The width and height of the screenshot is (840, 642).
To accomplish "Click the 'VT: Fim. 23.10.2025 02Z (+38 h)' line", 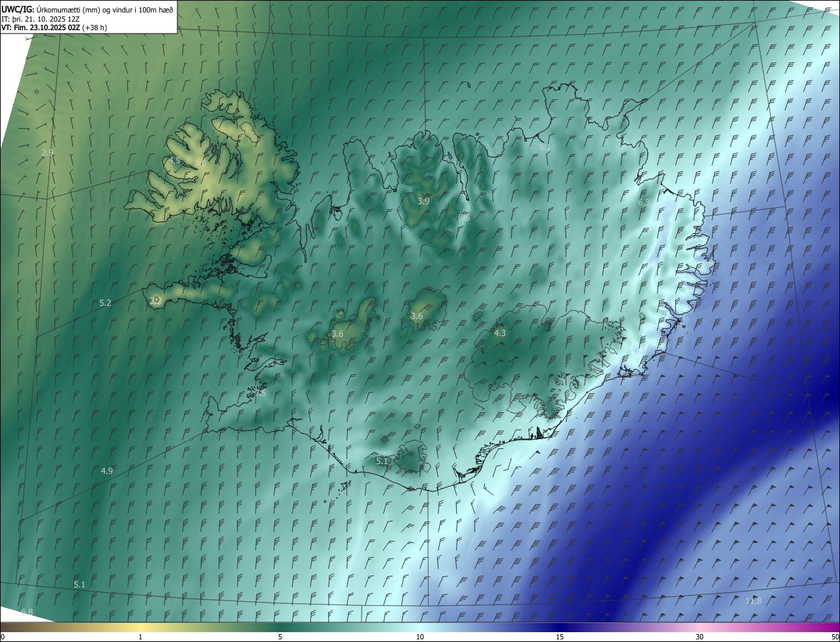I will [x=54, y=28].
